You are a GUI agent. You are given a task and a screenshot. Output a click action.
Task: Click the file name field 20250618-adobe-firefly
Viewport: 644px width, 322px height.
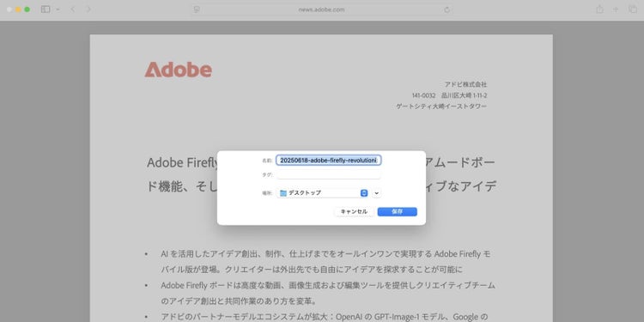tap(328, 161)
